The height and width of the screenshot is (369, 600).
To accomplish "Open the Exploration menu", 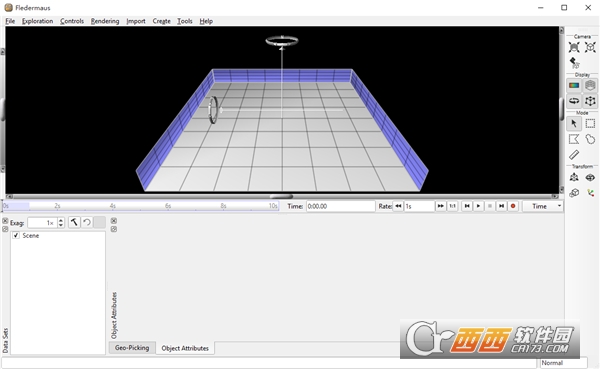I will pyautogui.click(x=38, y=21).
